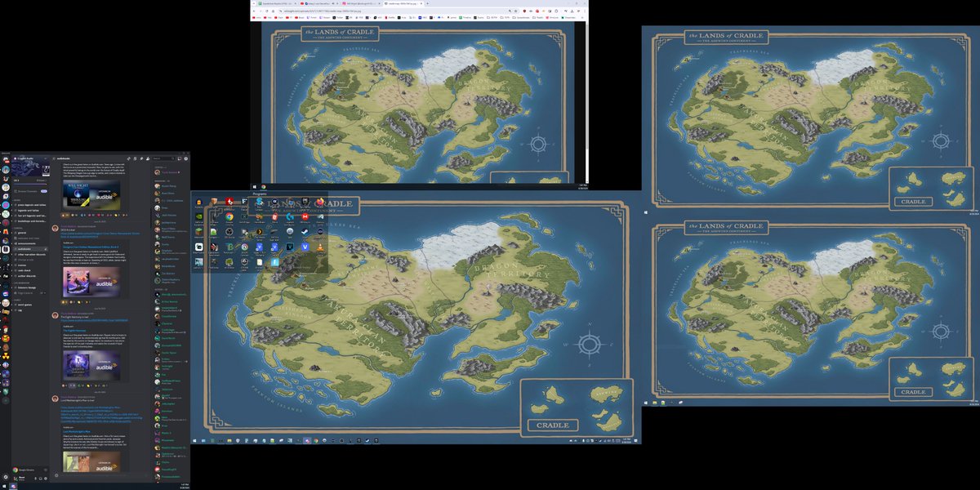This screenshot has width=980, height=490.
Task: Select the announcements channel in Discord
Action: tap(29, 243)
